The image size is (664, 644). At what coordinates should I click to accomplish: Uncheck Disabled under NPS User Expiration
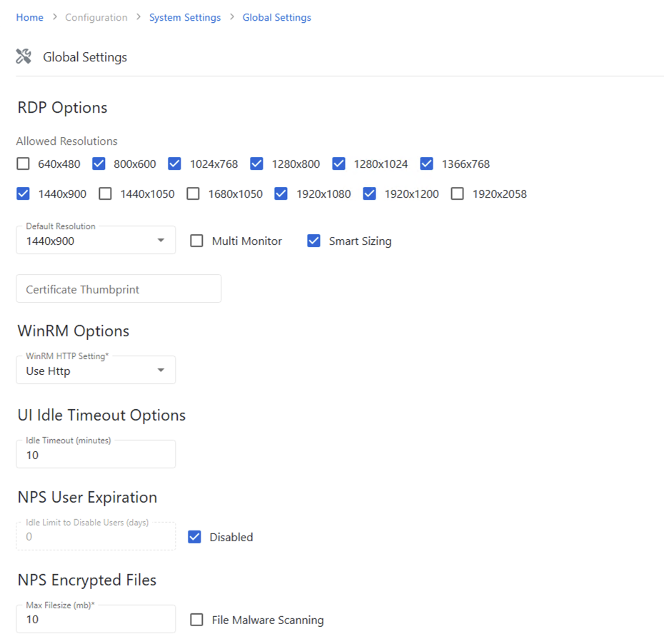coord(195,537)
